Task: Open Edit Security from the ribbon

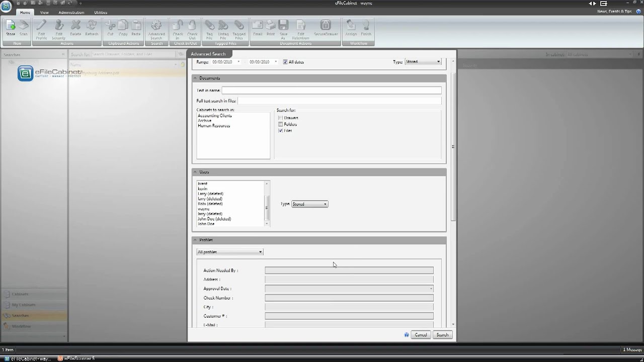Action: tap(58, 30)
